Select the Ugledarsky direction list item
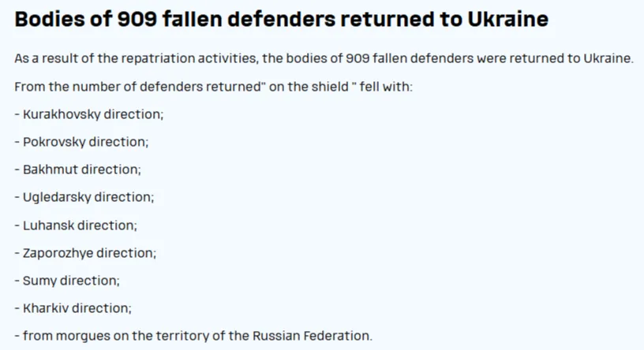Viewport: 644px width, 350px height. [84, 197]
